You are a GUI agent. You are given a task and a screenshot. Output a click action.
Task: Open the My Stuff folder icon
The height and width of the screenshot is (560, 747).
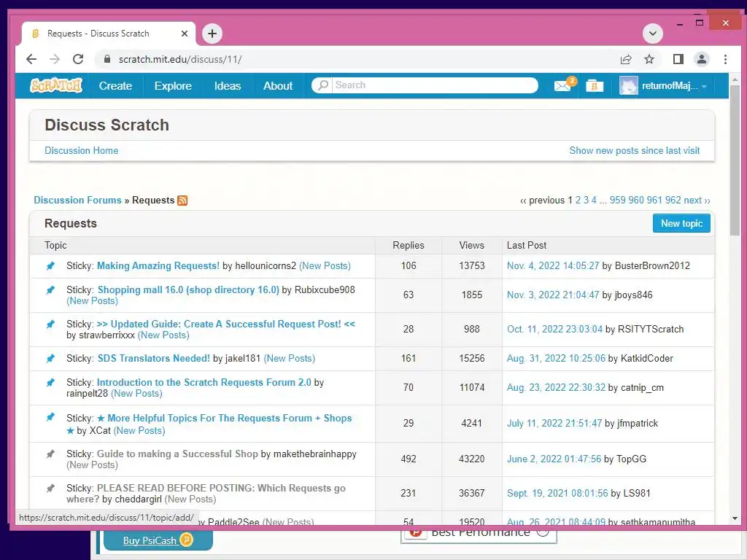point(595,86)
